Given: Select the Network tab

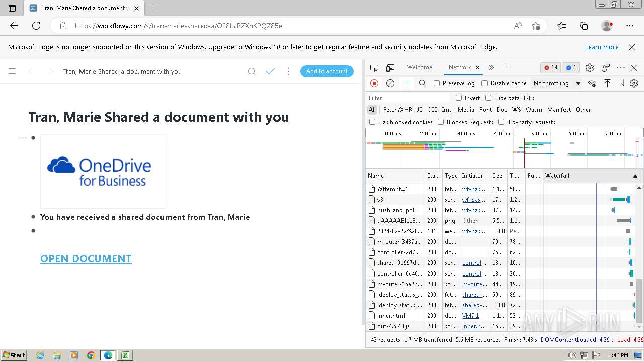Looking at the screenshot, I should [x=460, y=67].
